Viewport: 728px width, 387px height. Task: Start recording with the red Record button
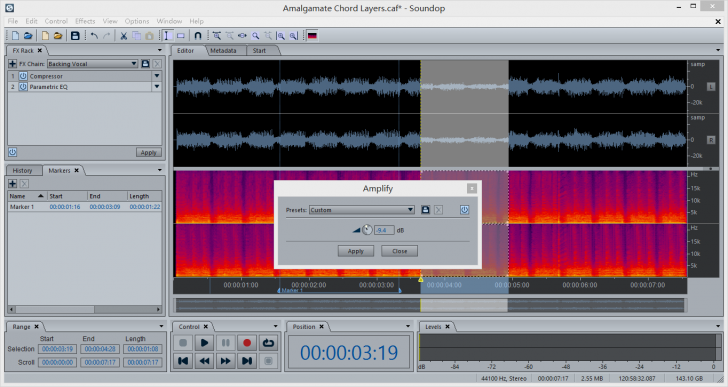(247, 343)
